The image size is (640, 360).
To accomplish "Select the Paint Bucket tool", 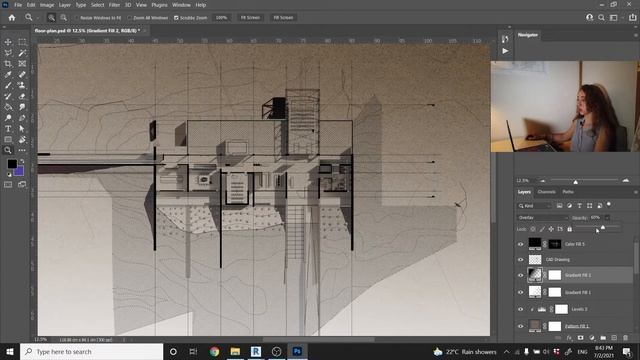I will (8, 107).
